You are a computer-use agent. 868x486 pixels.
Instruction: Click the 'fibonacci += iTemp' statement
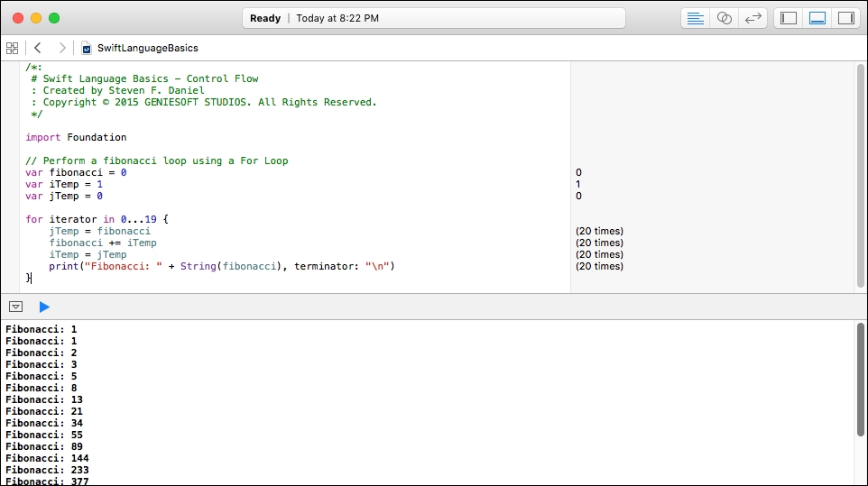[x=103, y=243]
